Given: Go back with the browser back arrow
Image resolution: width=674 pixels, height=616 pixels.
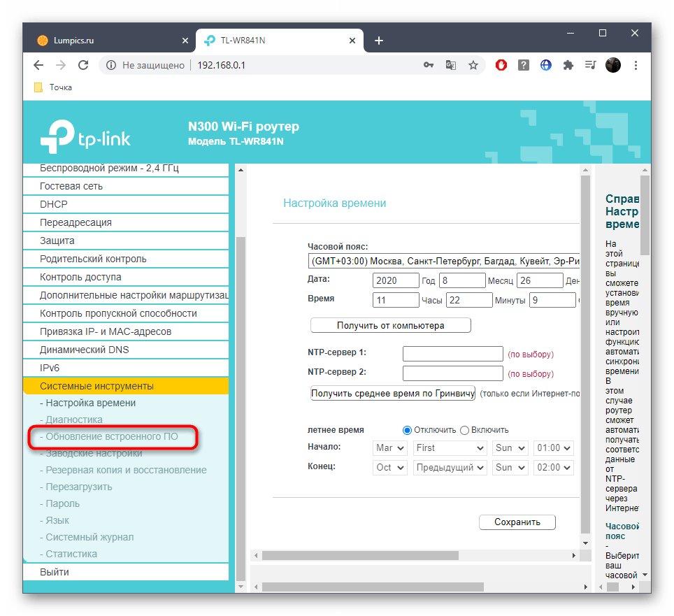Looking at the screenshot, I should [x=38, y=65].
